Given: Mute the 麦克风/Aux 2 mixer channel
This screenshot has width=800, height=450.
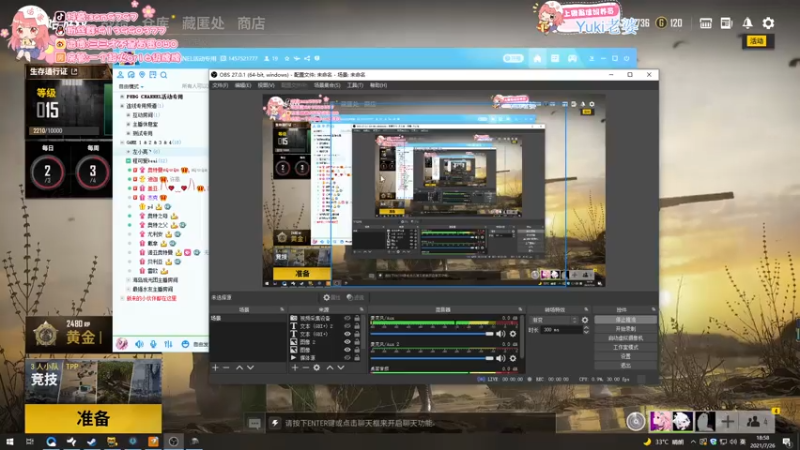Looking at the screenshot, I should tap(501, 358).
